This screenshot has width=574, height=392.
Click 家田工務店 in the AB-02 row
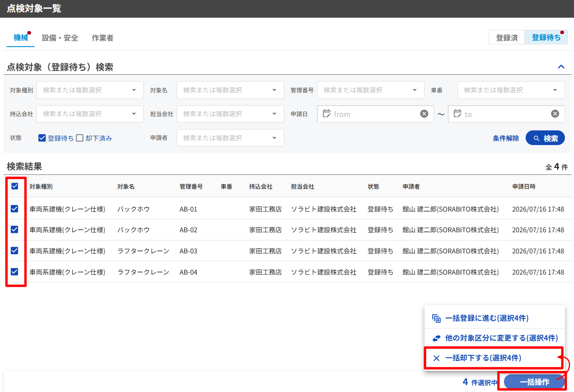pos(265,230)
